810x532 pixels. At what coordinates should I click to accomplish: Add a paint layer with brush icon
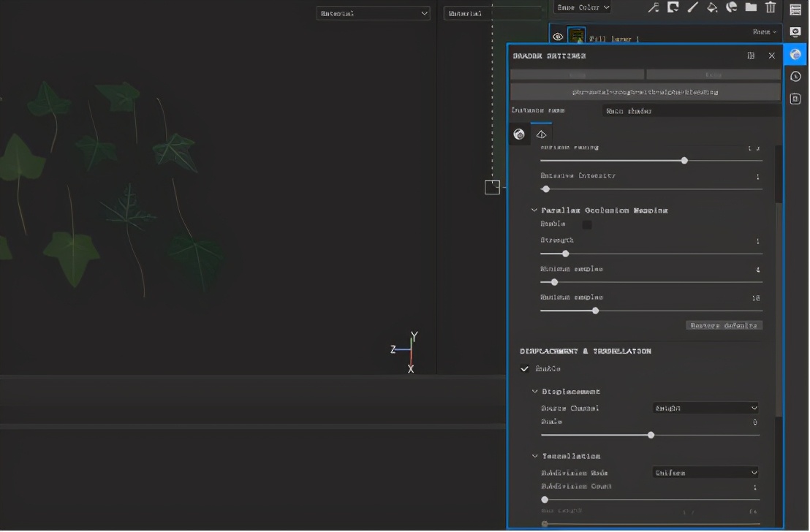pos(693,7)
